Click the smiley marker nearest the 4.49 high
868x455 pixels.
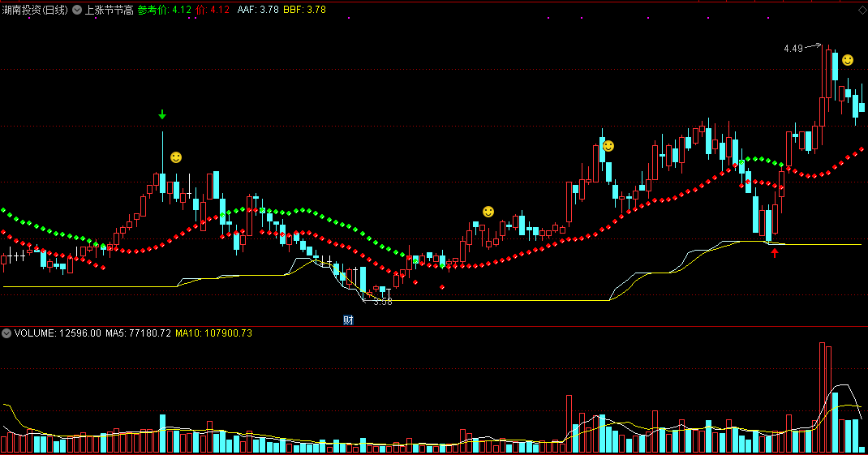coord(848,60)
